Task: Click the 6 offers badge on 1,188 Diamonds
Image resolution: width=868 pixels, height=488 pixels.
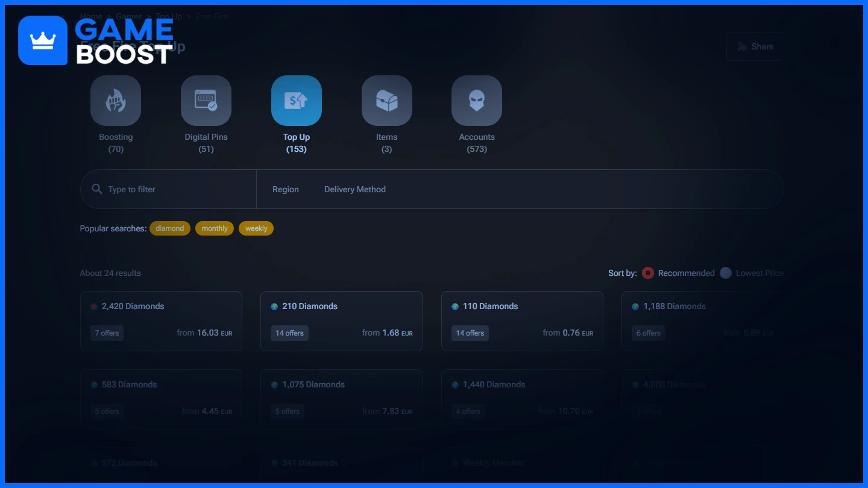Action: [649, 333]
